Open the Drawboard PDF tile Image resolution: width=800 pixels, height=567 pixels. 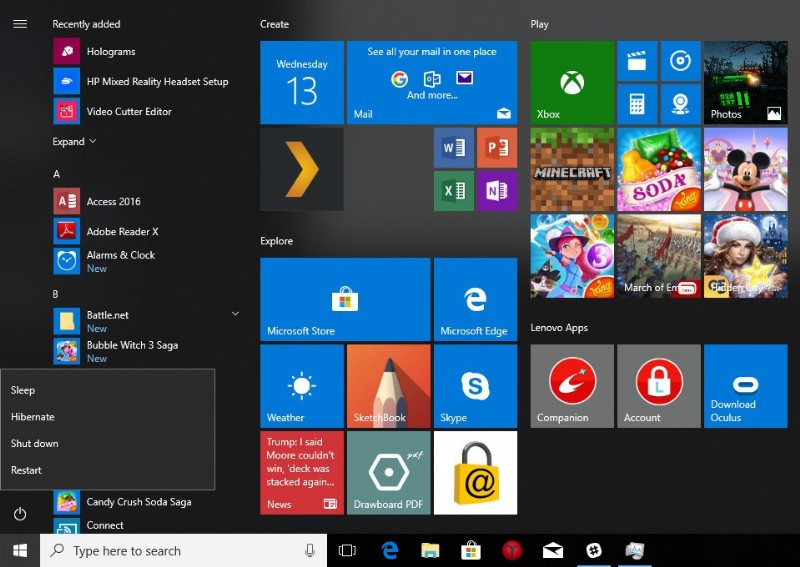tap(388, 473)
